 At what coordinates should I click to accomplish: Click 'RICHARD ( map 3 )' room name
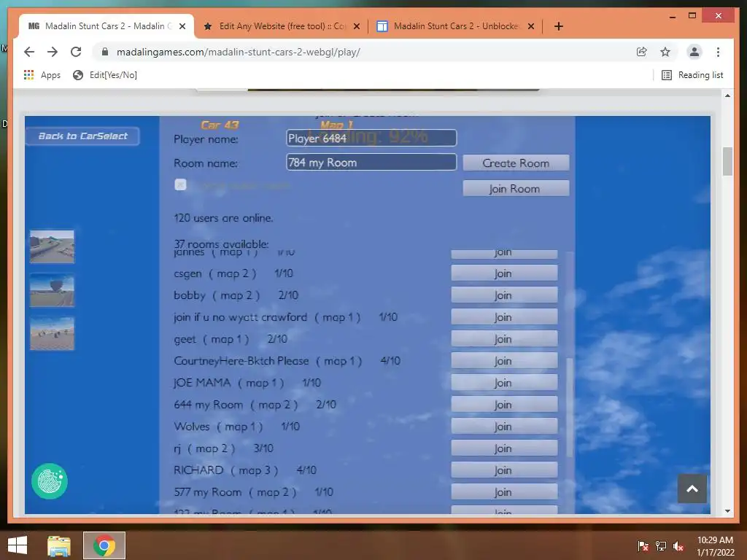point(226,470)
